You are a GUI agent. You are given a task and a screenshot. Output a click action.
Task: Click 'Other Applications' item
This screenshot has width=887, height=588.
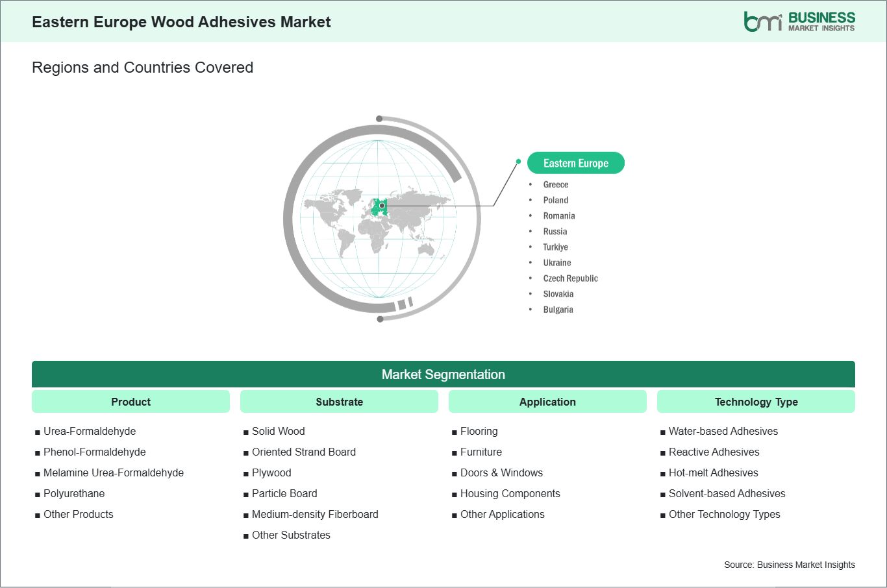(x=503, y=514)
